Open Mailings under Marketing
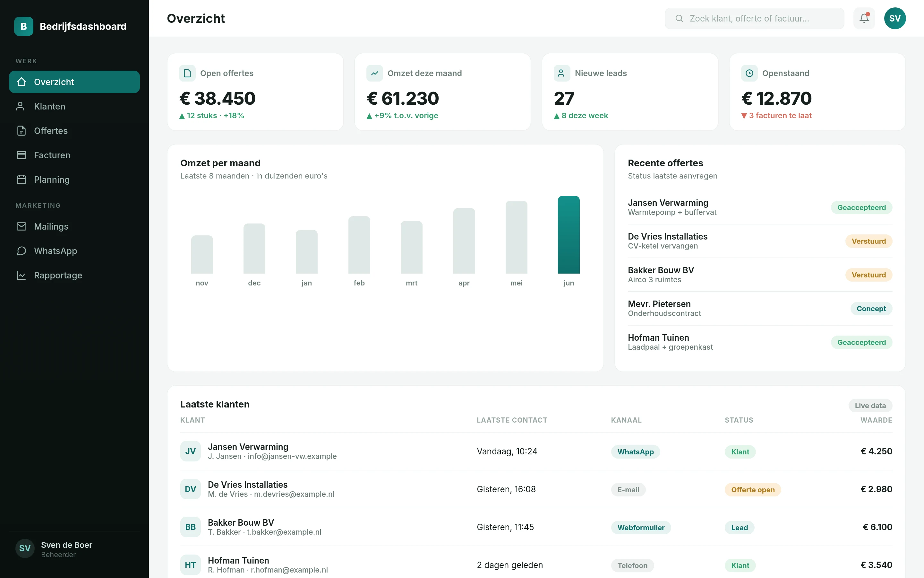This screenshot has width=924, height=578. 74,226
